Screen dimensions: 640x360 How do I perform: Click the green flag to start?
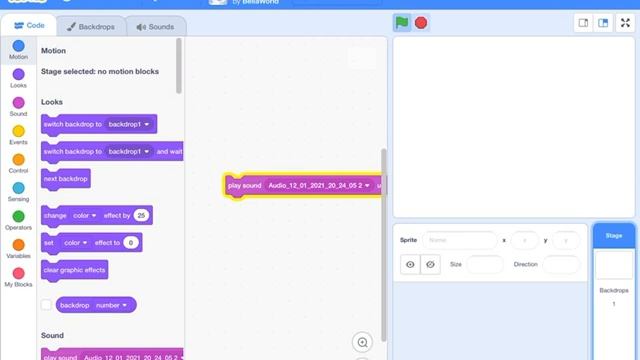[402, 23]
